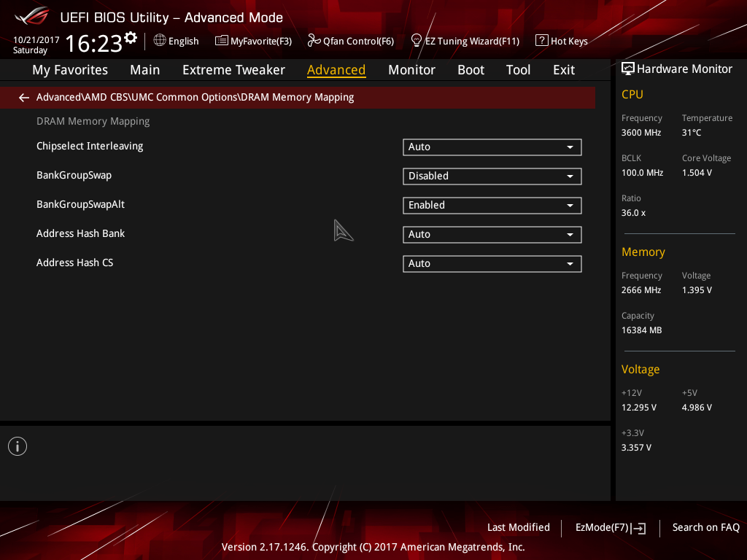Launch Qfan Control(F6)
747x560 pixels.
[358, 42]
